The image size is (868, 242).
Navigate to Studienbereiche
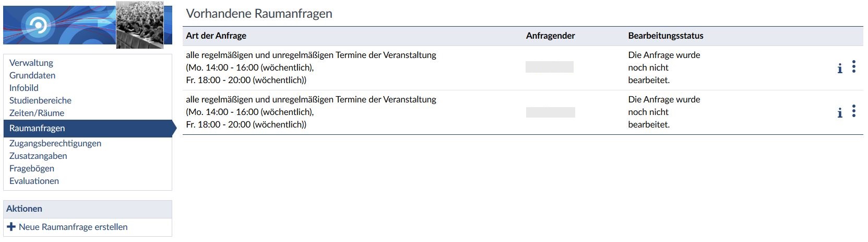pos(40,100)
